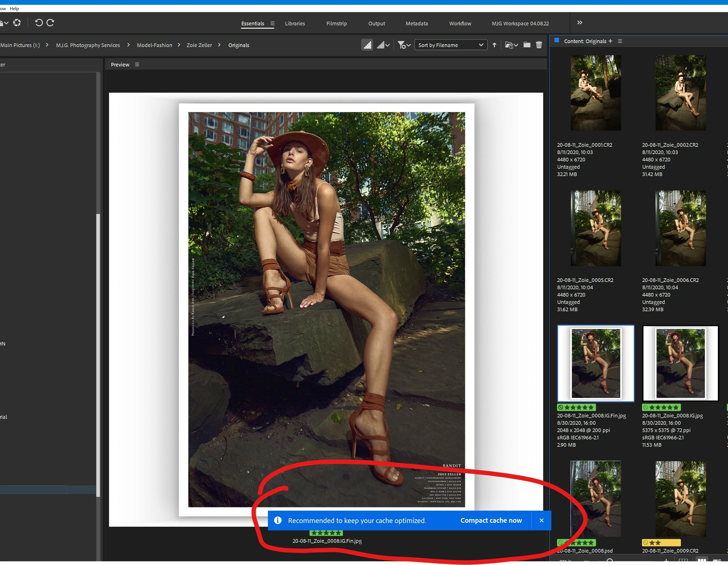The height and width of the screenshot is (565, 728).
Task: Rotate 90° clockwise icon
Action: click(51, 23)
